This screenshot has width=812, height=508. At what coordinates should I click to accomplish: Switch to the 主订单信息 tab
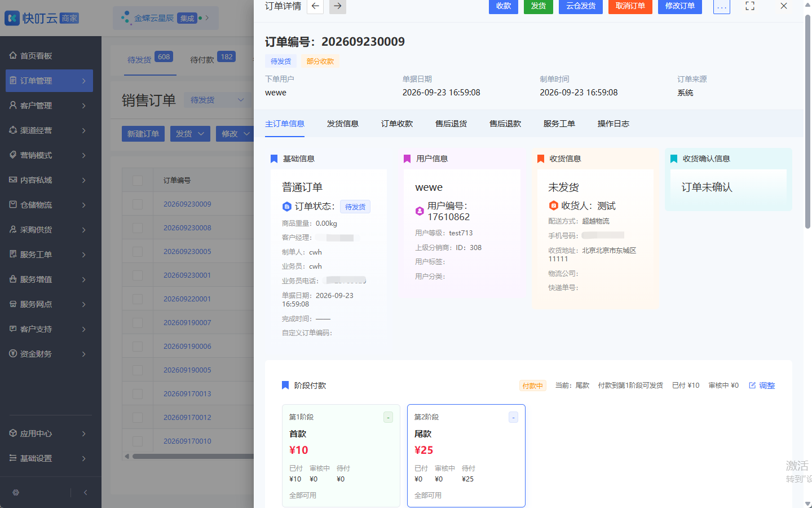[285, 124]
